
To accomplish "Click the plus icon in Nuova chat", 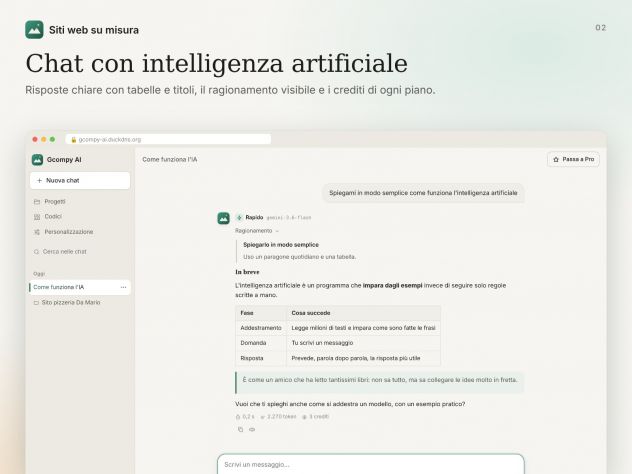I will point(39,181).
